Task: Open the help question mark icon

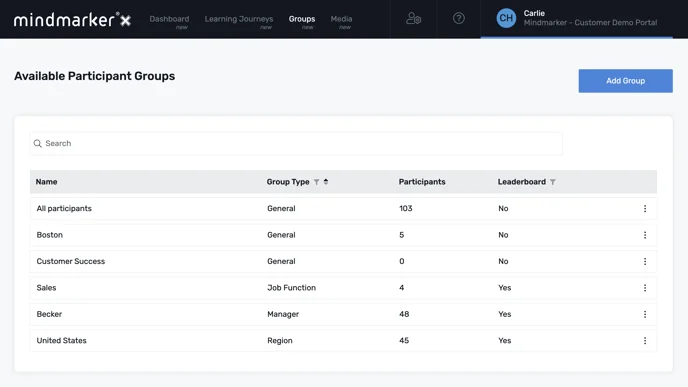Action: pyautogui.click(x=459, y=18)
